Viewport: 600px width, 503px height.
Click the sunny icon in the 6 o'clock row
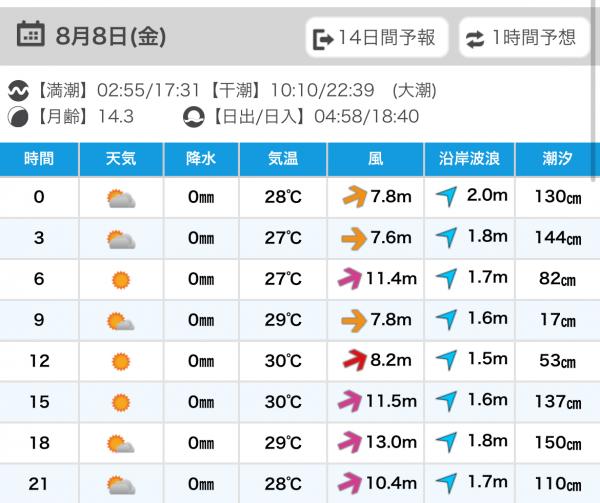click(121, 280)
